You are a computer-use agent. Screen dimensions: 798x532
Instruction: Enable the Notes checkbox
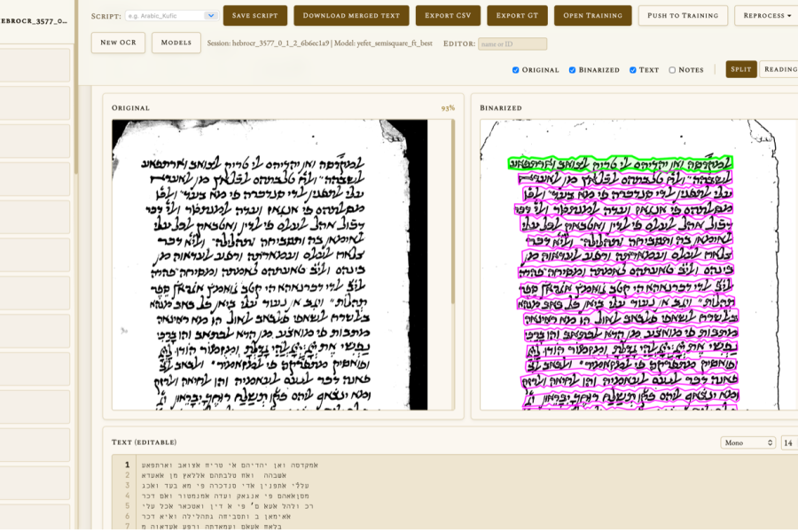(672, 70)
